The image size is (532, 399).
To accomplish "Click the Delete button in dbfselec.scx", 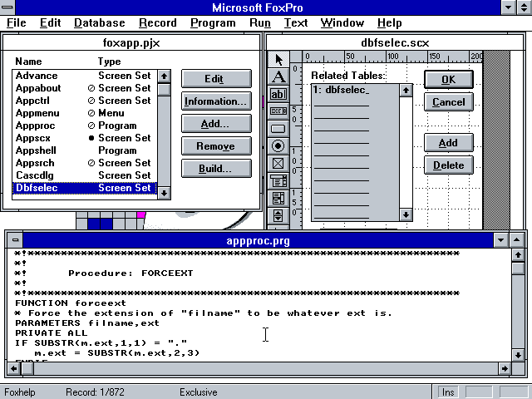I will [449, 165].
